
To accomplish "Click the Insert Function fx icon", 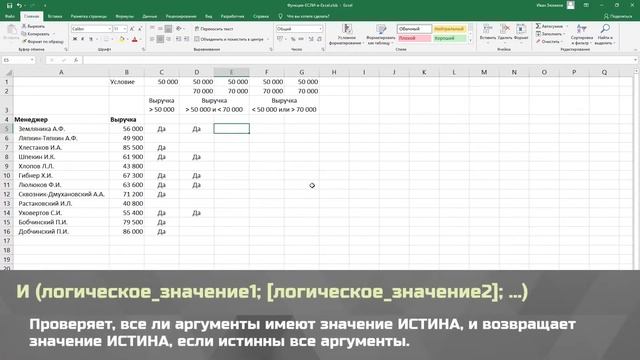I will pos(76,60).
